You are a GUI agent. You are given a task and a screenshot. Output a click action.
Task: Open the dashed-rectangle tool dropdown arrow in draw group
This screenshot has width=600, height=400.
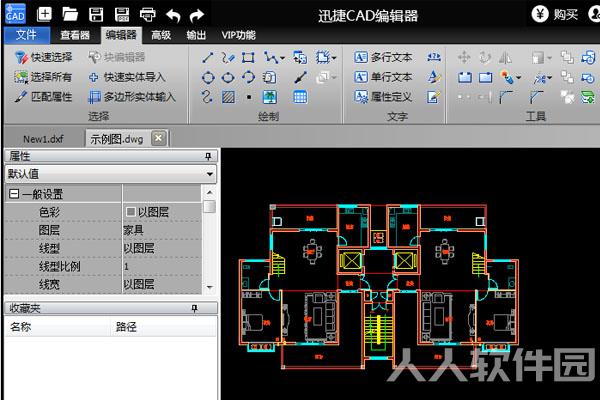click(334, 58)
